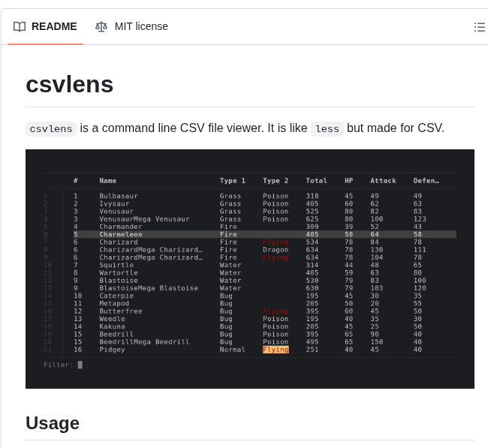Click the Usage heading
Screen dimensions: 488x448
(53, 423)
